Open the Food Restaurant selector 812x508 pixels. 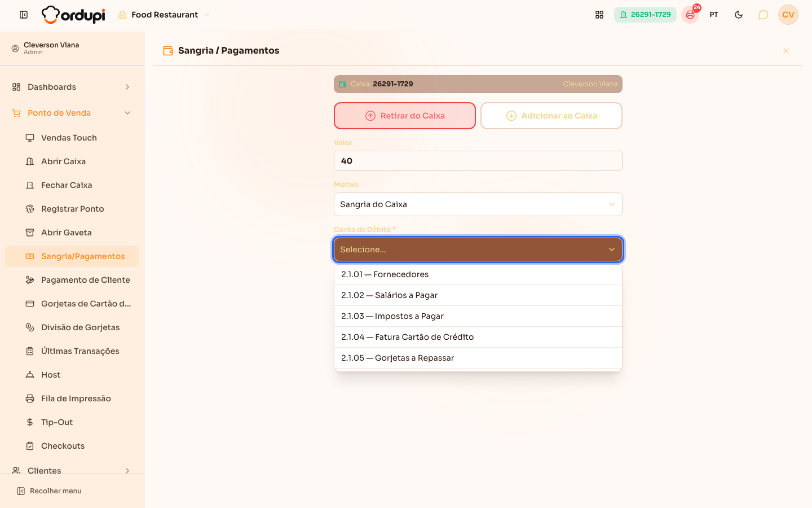(164, 15)
